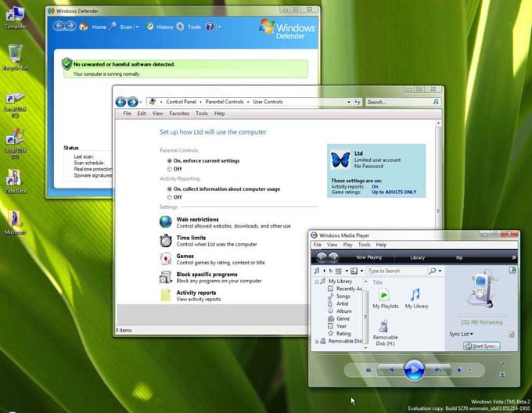Switch to the Now Playing tab
The height and width of the screenshot is (413, 532).
tap(368, 257)
